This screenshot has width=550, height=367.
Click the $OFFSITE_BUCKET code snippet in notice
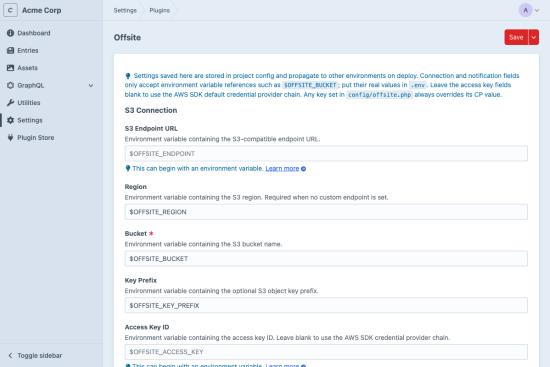click(310, 85)
